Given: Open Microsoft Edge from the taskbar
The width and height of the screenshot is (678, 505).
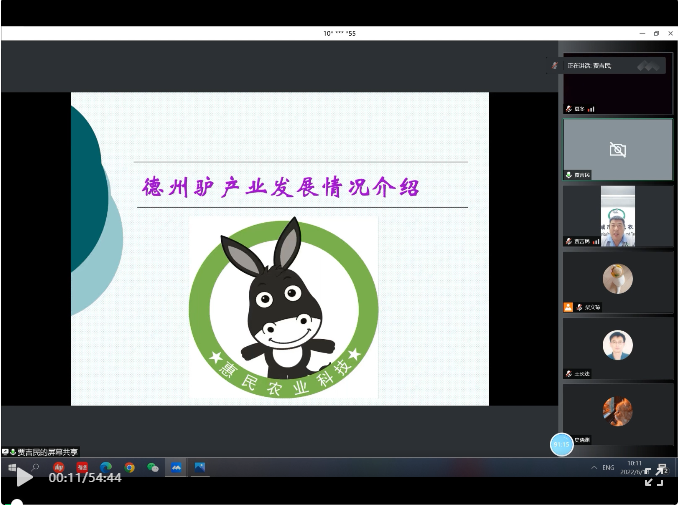Looking at the screenshot, I should [x=106, y=467].
